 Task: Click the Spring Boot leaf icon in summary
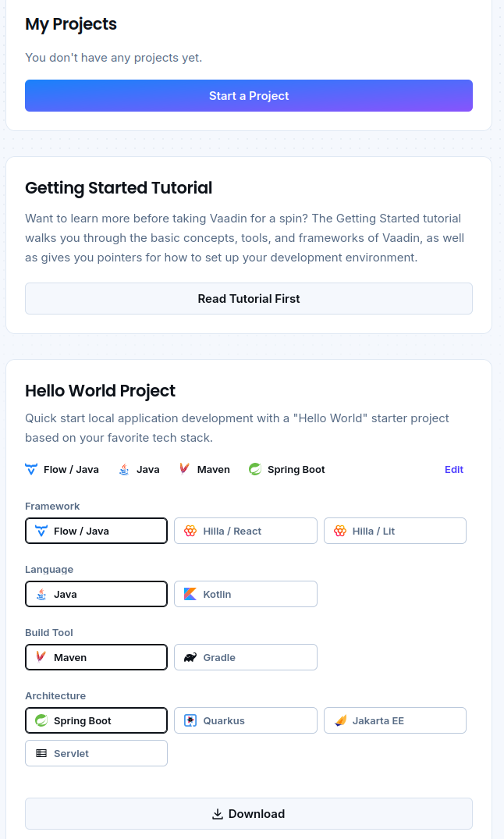point(254,469)
